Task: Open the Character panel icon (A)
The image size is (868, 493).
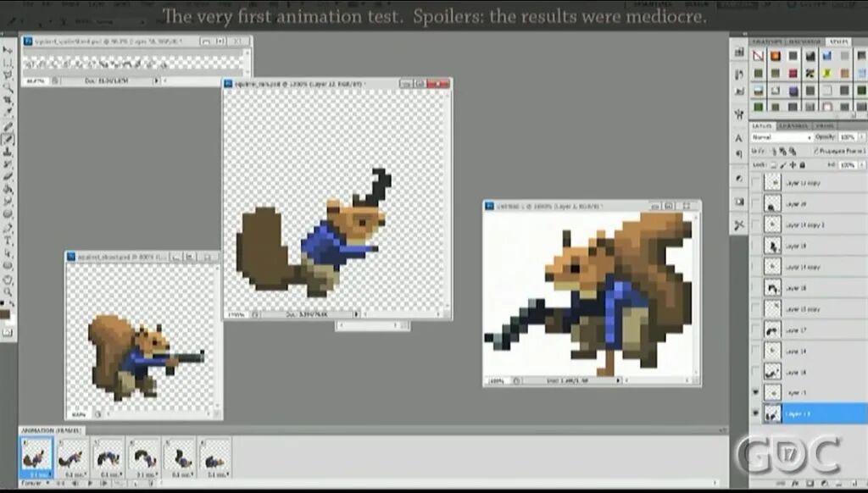Action: pos(739,138)
